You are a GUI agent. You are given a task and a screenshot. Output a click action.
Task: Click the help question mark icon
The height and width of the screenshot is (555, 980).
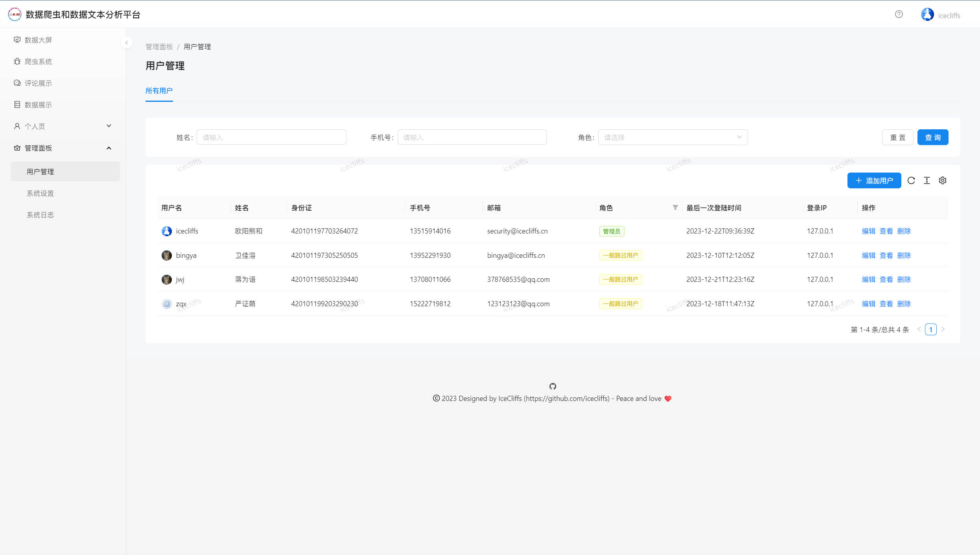(899, 15)
